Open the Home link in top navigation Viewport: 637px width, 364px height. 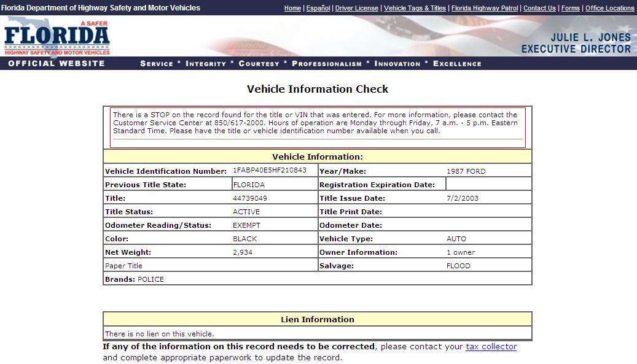point(292,8)
